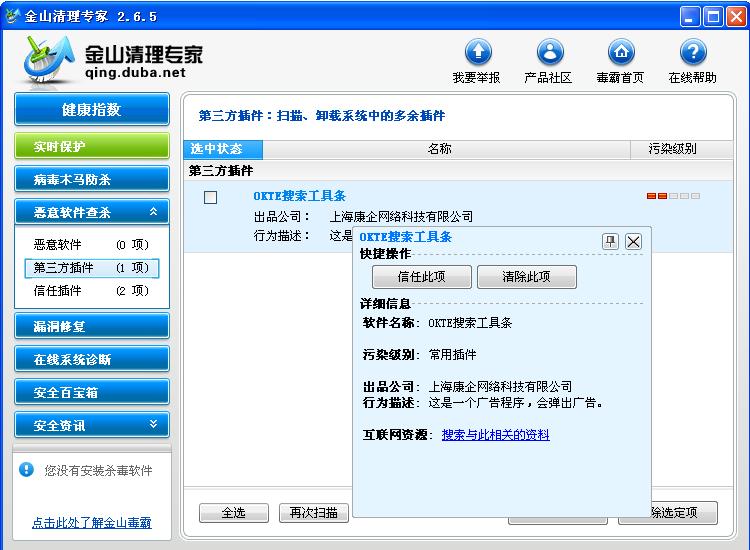Click the 再次扫描 button

[x=314, y=513]
